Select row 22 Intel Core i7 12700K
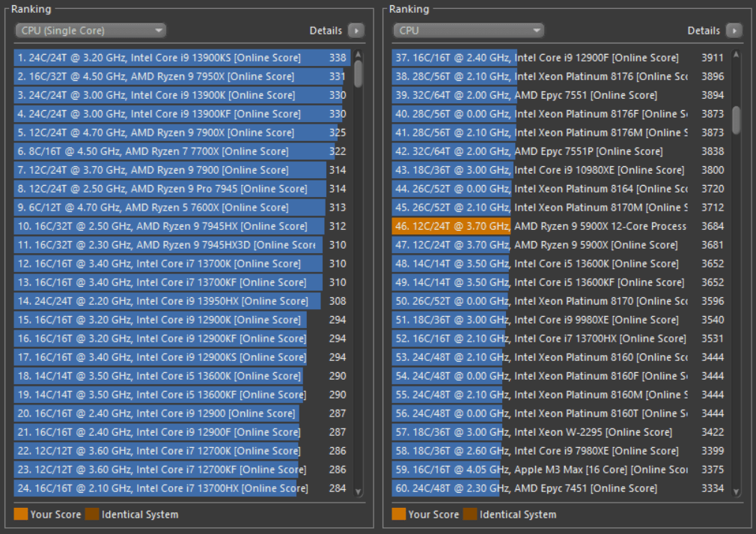Screen dimensions: 756x534 (x=182, y=451)
